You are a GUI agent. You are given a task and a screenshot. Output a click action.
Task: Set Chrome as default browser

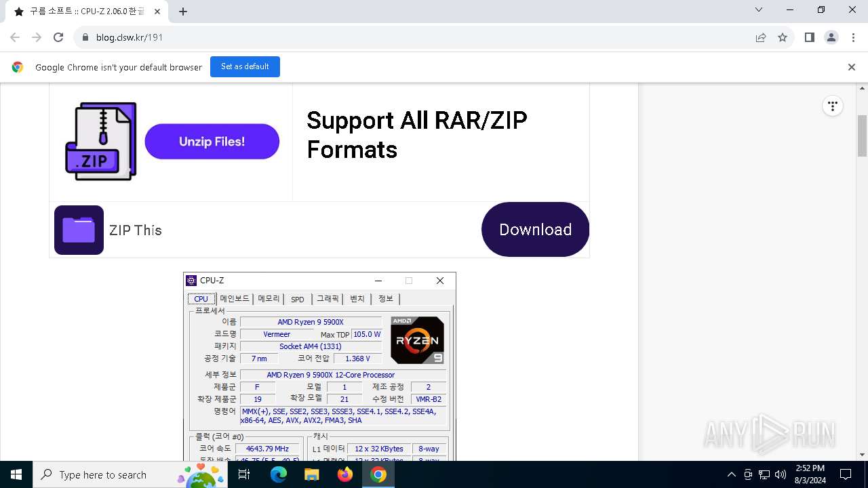tap(245, 66)
